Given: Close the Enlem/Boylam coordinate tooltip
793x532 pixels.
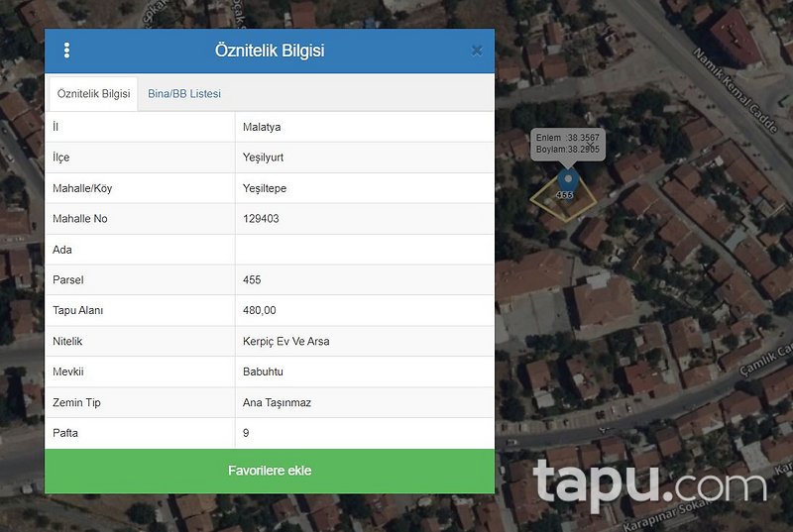Looking at the screenshot, I should (x=590, y=145).
